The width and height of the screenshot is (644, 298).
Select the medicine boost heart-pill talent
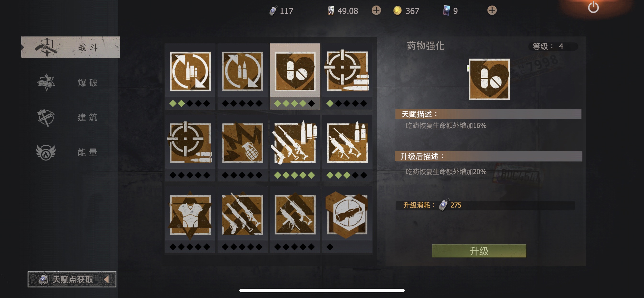pyautogui.click(x=295, y=72)
